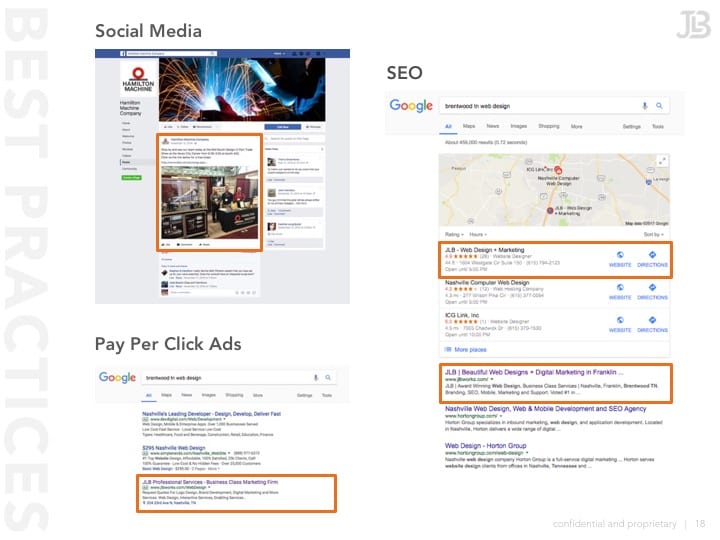720x540 pixels.
Task: Click the Google logo in the SEO screenshot
Action: point(411,106)
